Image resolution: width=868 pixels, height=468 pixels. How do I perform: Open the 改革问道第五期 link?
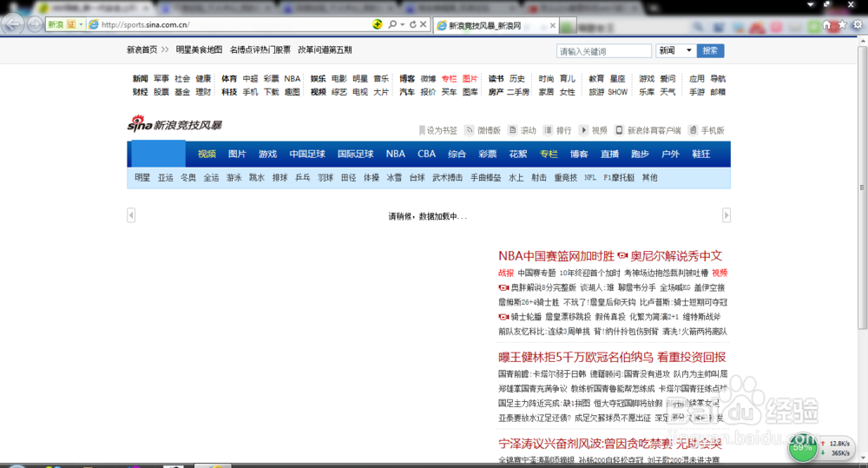tap(325, 49)
